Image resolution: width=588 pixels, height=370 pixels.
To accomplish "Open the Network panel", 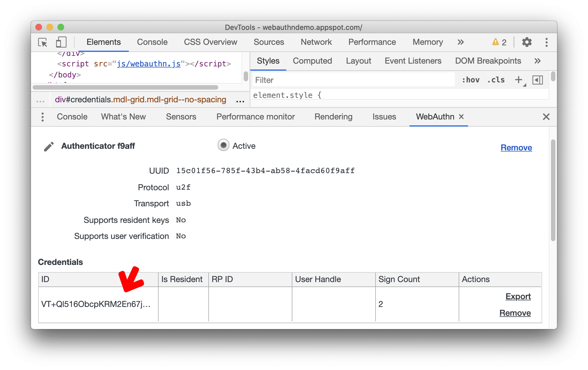I will [315, 42].
